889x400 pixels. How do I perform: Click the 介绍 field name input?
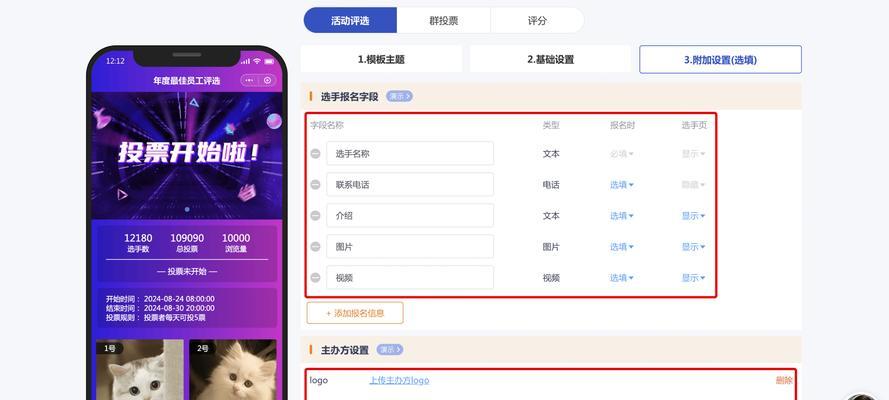tap(410, 216)
